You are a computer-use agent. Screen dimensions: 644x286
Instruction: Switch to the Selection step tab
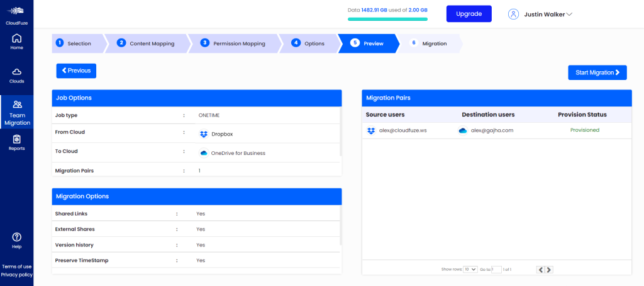coord(74,43)
